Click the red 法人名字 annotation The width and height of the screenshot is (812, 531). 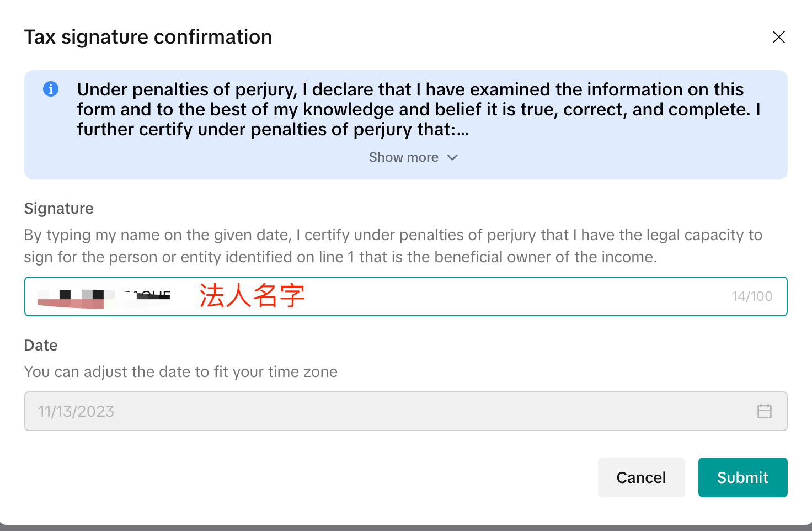[252, 296]
